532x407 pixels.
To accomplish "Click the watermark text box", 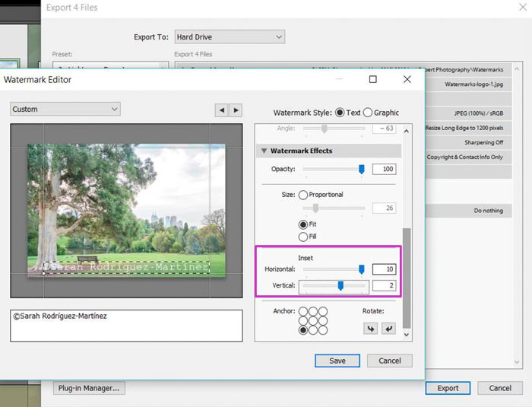I will [x=127, y=326].
